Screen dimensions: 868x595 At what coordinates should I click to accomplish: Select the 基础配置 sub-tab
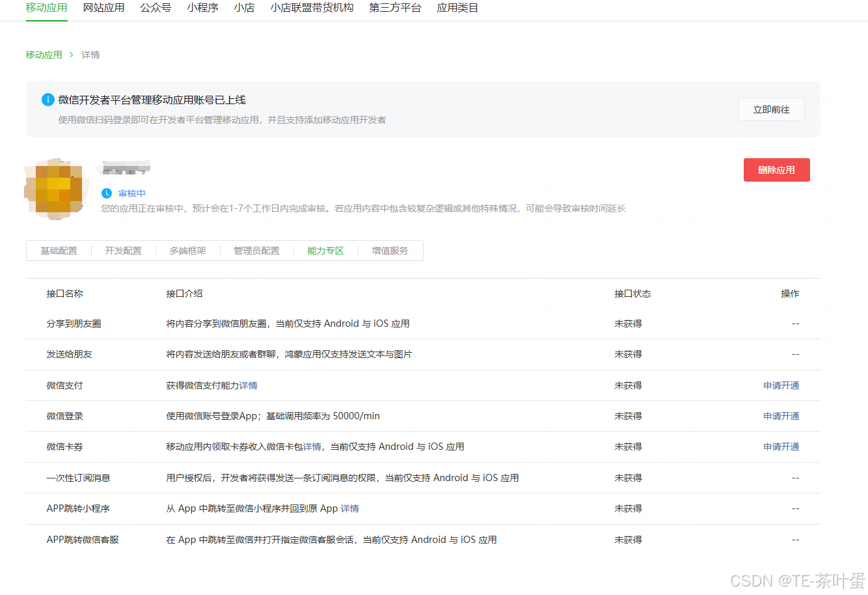tap(59, 251)
